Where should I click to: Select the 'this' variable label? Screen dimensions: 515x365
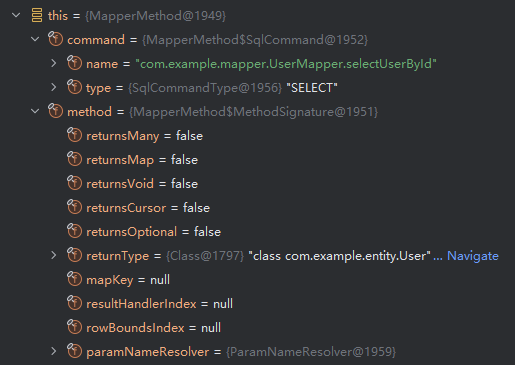point(58,16)
